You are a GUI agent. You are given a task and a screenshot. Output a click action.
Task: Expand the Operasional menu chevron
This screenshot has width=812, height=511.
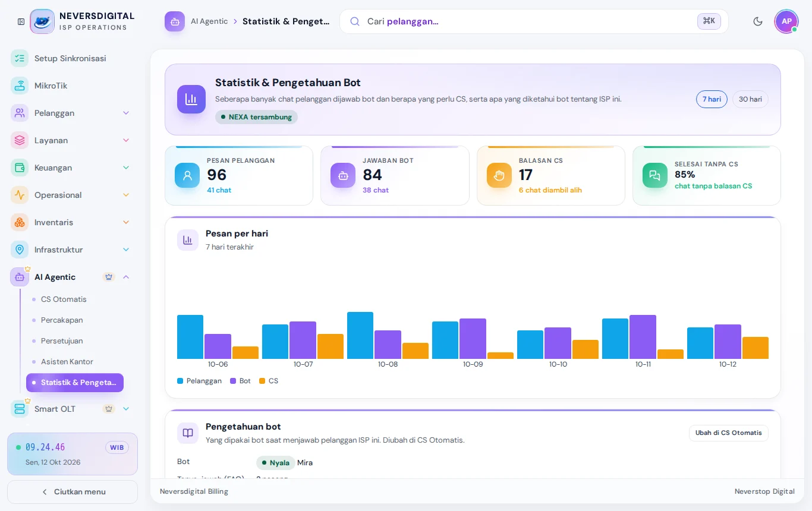coord(126,195)
